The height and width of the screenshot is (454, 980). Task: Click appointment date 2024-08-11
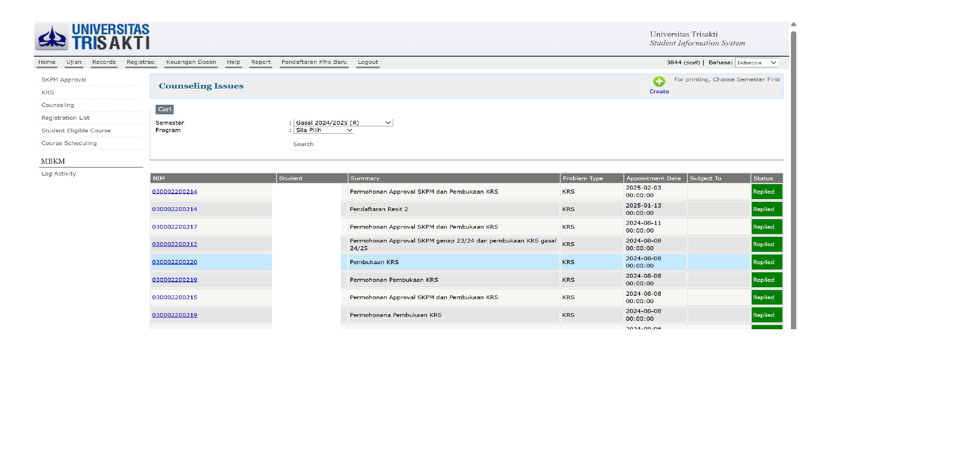point(643,227)
